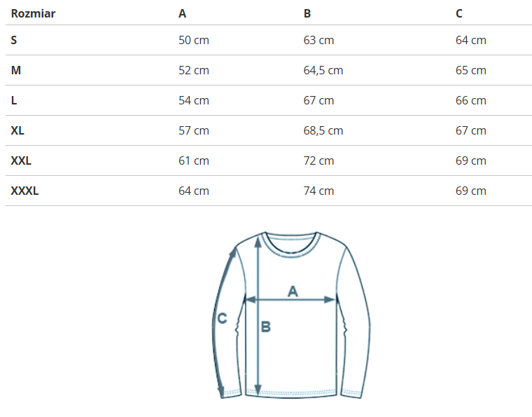Click the letter A on the sweater diagram

[293, 291]
